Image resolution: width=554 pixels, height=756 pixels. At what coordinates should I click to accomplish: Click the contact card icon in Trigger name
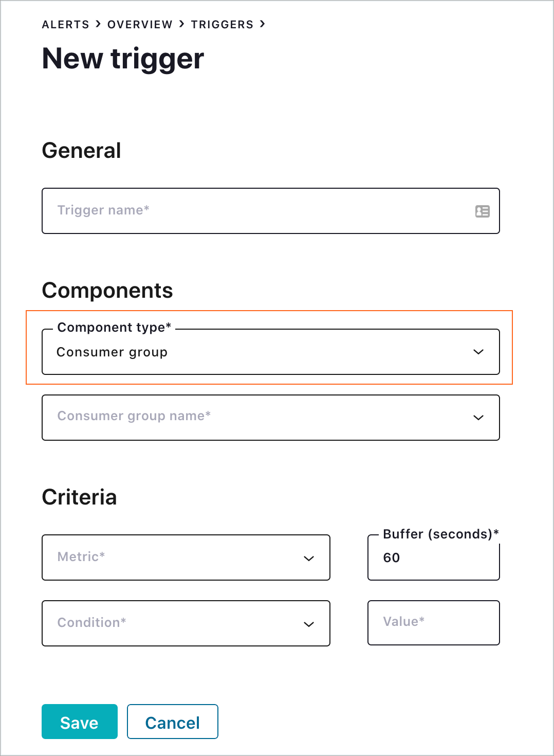pos(482,211)
